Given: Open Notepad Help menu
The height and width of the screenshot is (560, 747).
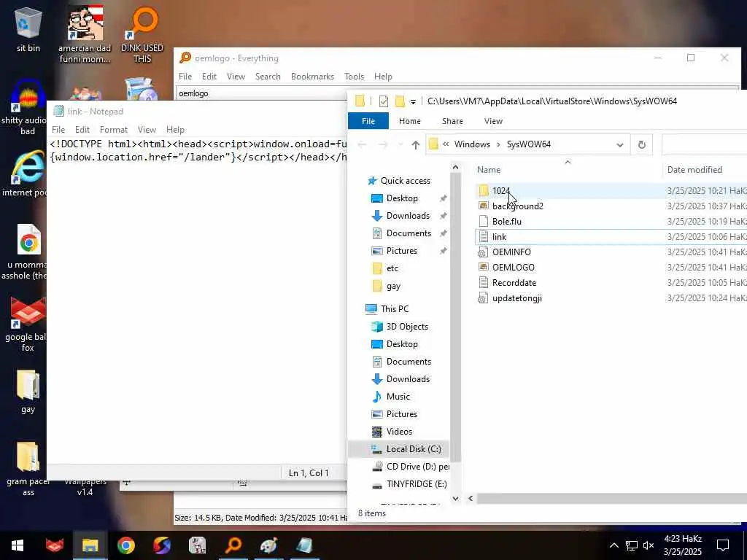Looking at the screenshot, I should pos(175,130).
